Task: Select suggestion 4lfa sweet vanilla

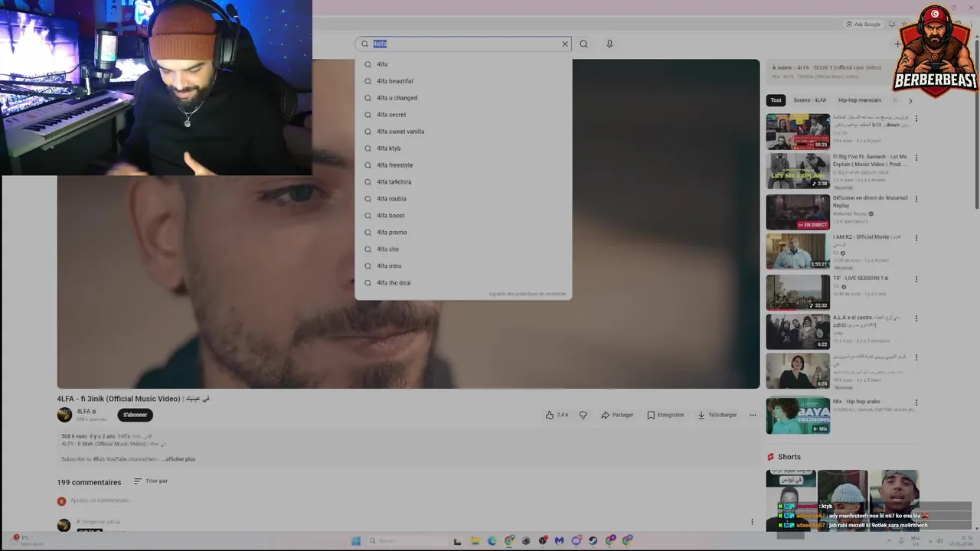Action: point(463,132)
